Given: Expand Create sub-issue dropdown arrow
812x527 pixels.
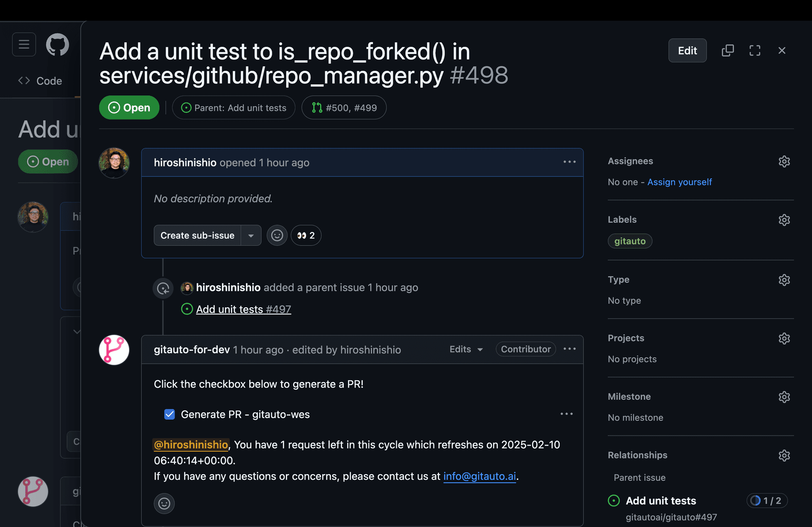Looking at the screenshot, I should tap(251, 235).
